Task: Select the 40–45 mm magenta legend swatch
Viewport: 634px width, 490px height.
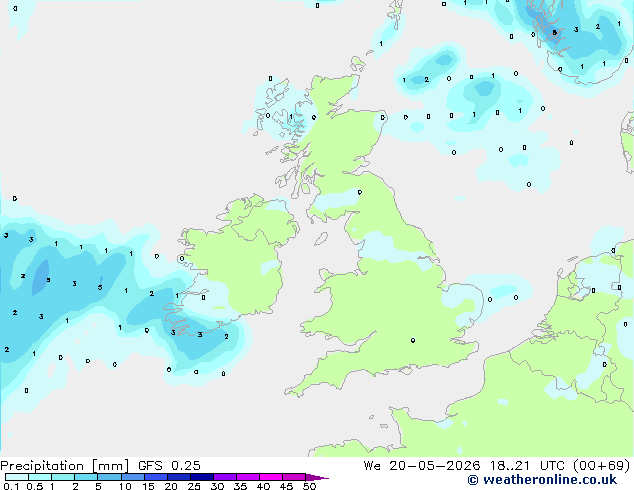Action: 271,477
